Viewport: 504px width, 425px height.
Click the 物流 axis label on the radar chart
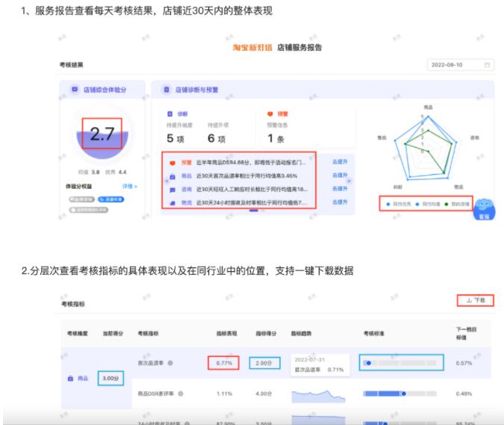[x=458, y=187]
